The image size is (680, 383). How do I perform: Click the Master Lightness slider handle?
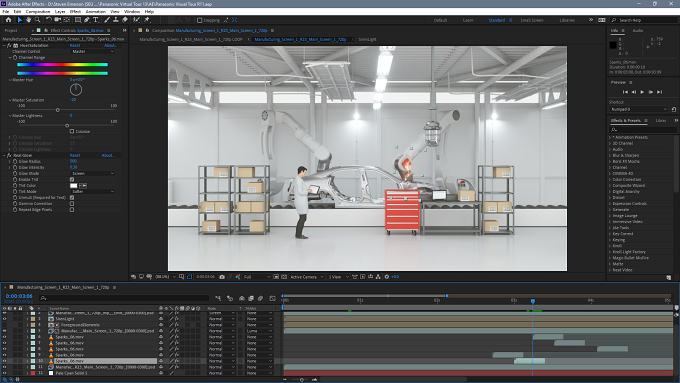(67, 126)
